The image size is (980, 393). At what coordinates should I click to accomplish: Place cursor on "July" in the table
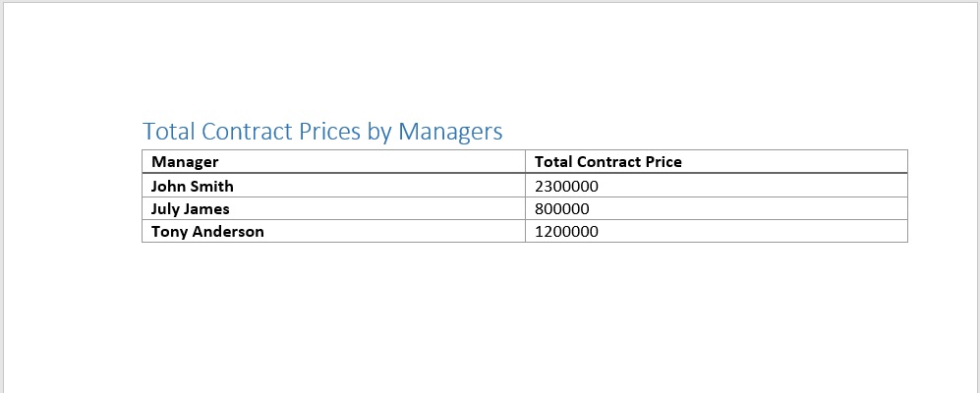166,209
